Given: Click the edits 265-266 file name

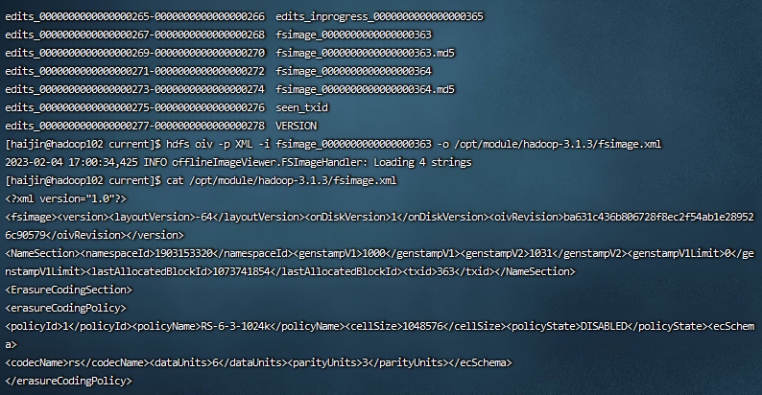Looking at the screenshot, I should coord(135,17).
